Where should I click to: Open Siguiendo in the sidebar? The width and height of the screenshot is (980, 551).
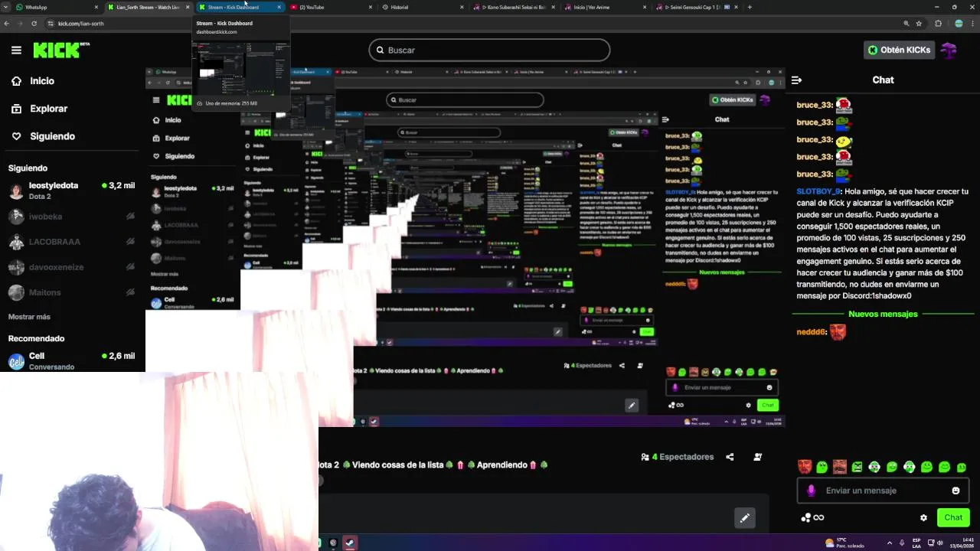click(x=52, y=136)
